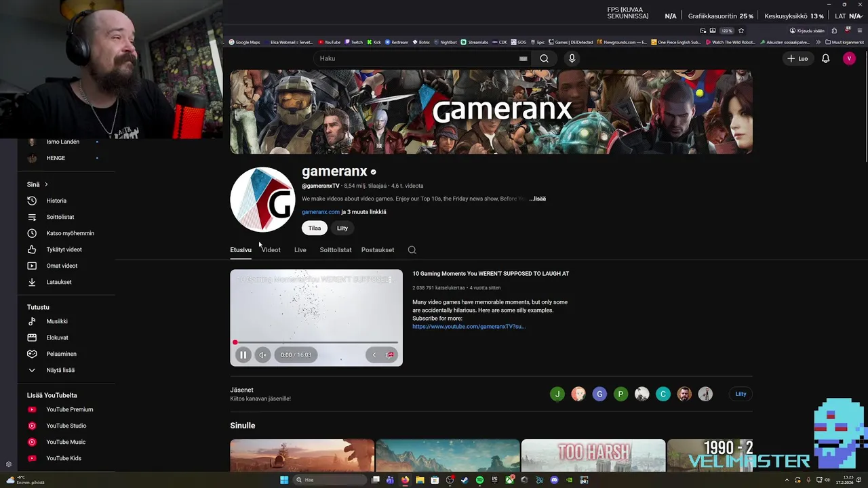
Task: Click the Tilaa subscribe button
Action: (315, 228)
